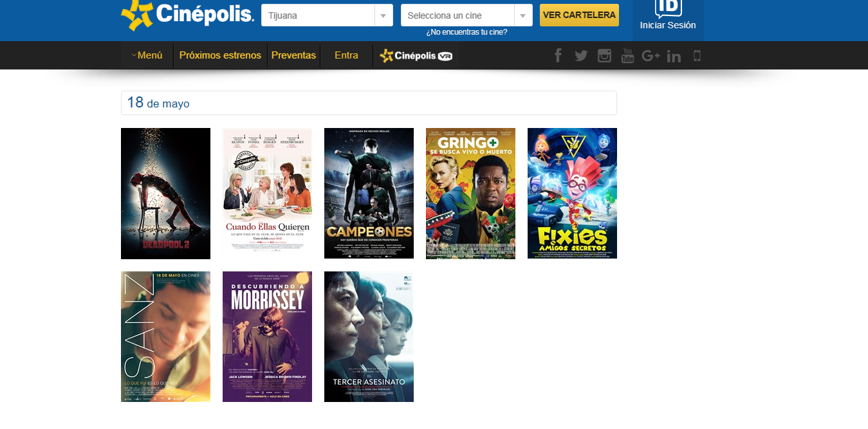Open the Deadpool 2 movie poster

click(165, 194)
